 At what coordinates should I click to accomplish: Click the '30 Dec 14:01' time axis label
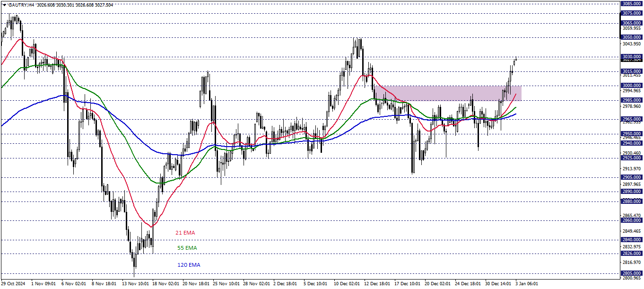coord(497,284)
